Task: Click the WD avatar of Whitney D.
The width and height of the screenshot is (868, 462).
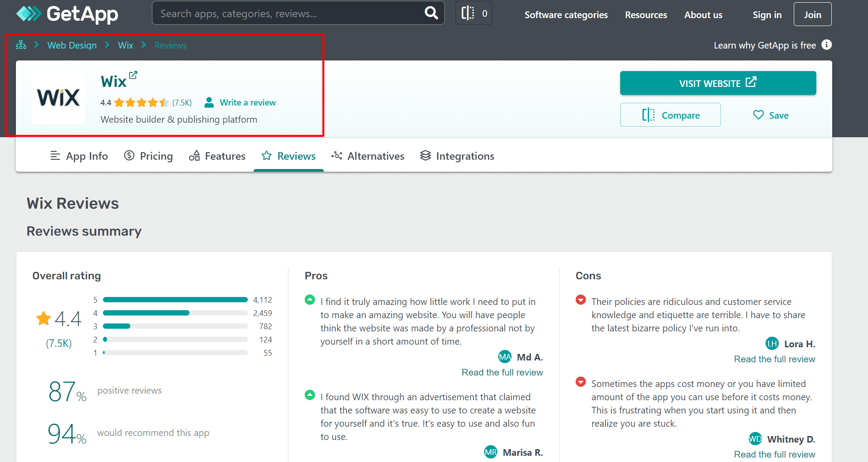Action: (755, 439)
